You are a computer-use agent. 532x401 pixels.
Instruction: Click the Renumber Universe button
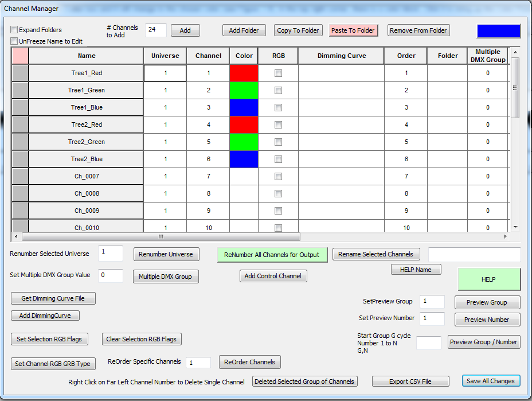point(166,254)
